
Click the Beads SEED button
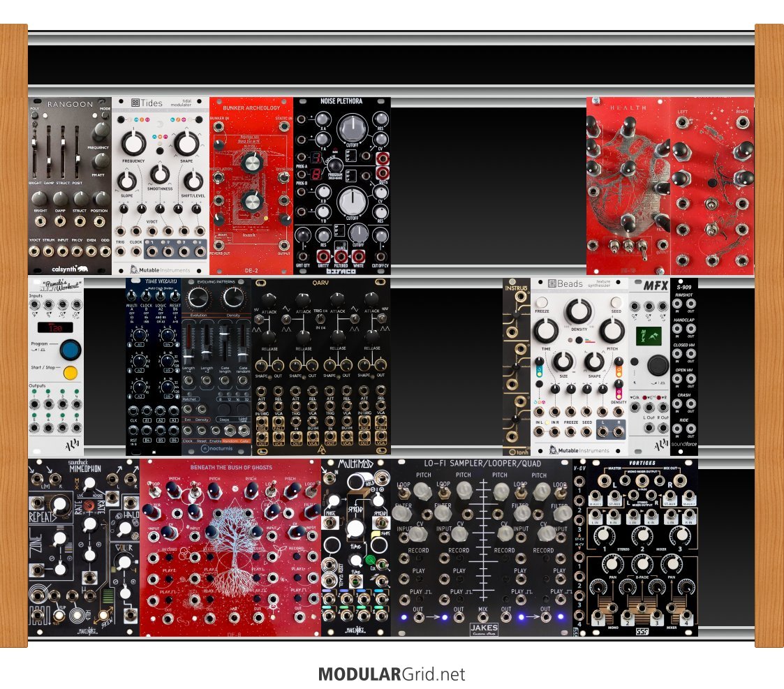click(x=616, y=302)
